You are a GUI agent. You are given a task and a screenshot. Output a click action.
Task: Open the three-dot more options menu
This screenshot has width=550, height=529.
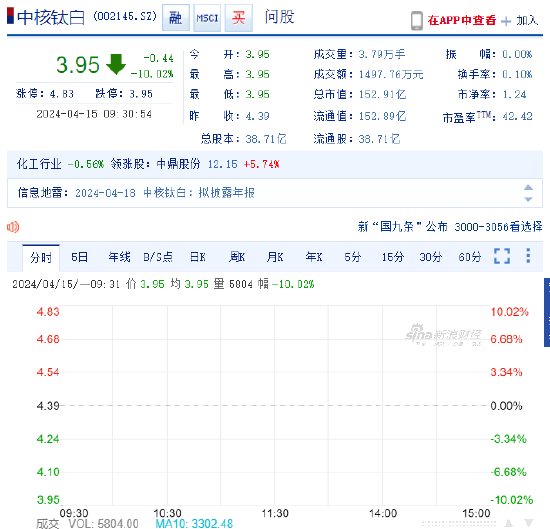pyautogui.click(x=528, y=256)
